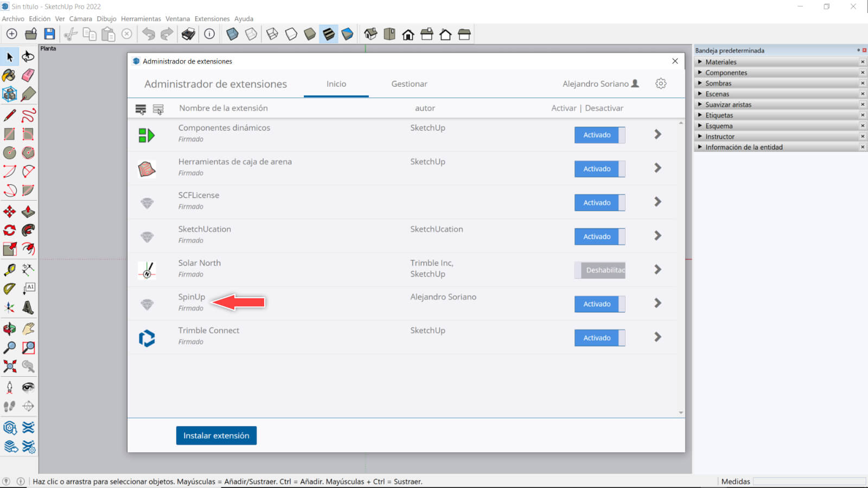Select the Move tool

(x=9, y=211)
